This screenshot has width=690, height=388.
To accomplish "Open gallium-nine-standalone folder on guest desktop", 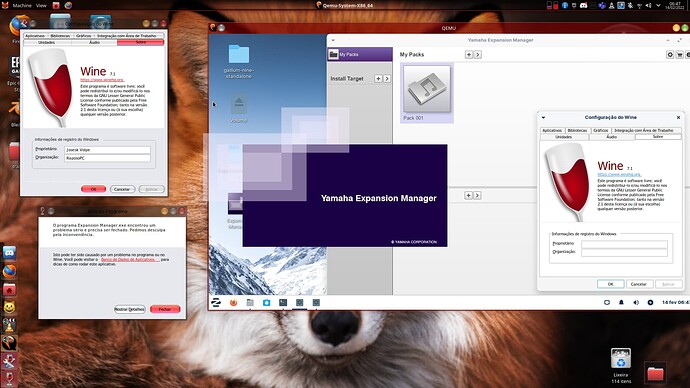I will [x=239, y=62].
